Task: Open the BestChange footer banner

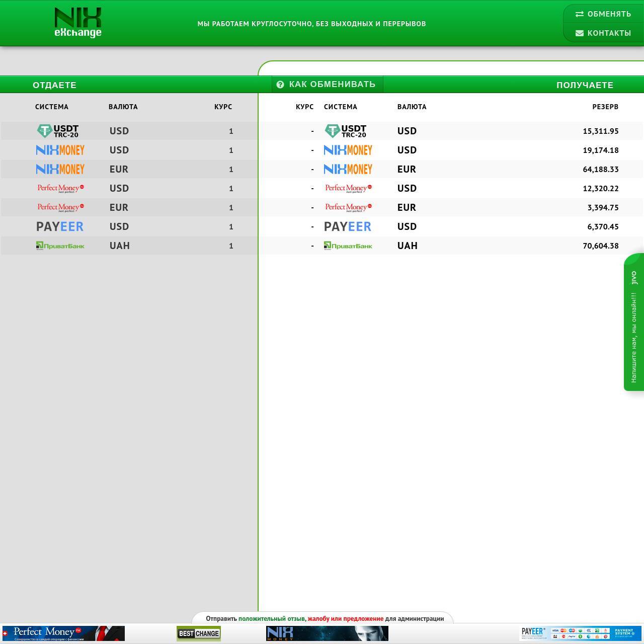Action: [x=199, y=633]
